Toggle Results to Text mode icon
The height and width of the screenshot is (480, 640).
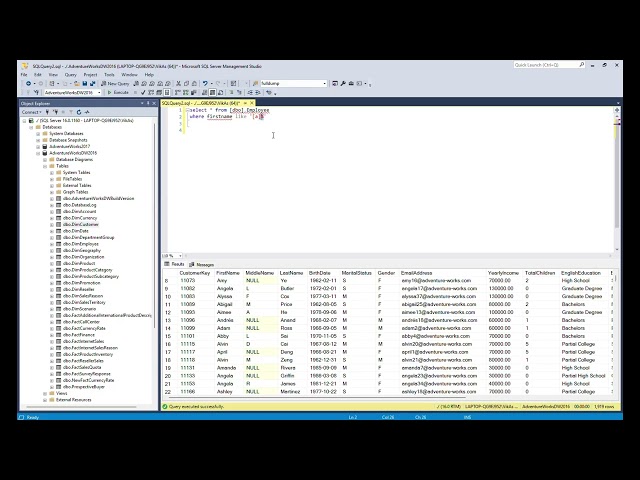coord(205,93)
